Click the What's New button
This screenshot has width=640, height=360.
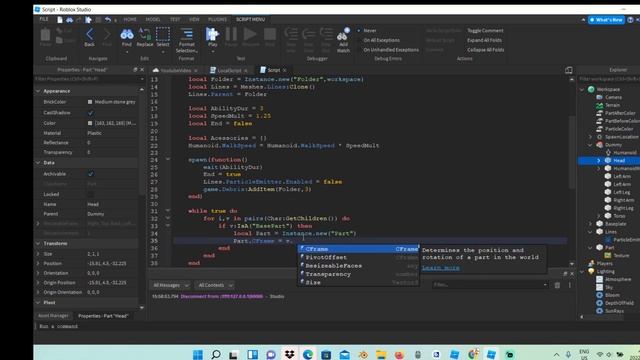[x=606, y=20]
